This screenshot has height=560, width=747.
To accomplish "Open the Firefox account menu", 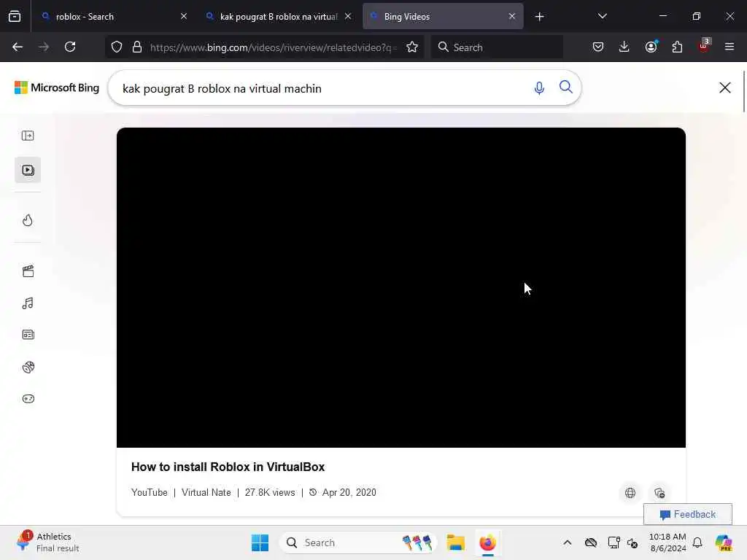I will [x=651, y=47].
